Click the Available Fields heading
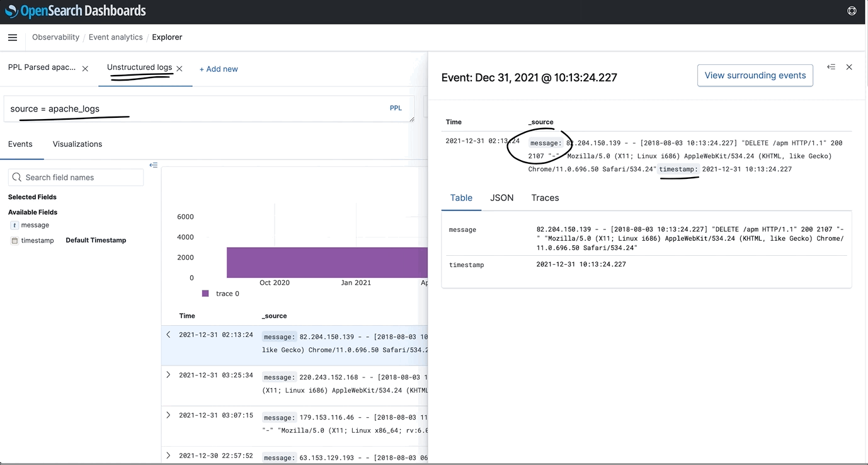 (33, 212)
